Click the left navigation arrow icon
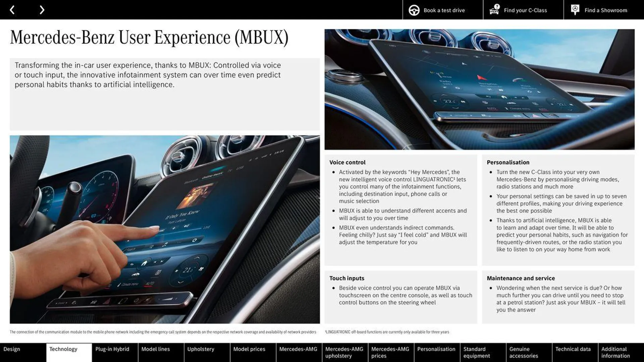The width and height of the screenshot is (644, 362). (x=11, y=9)
